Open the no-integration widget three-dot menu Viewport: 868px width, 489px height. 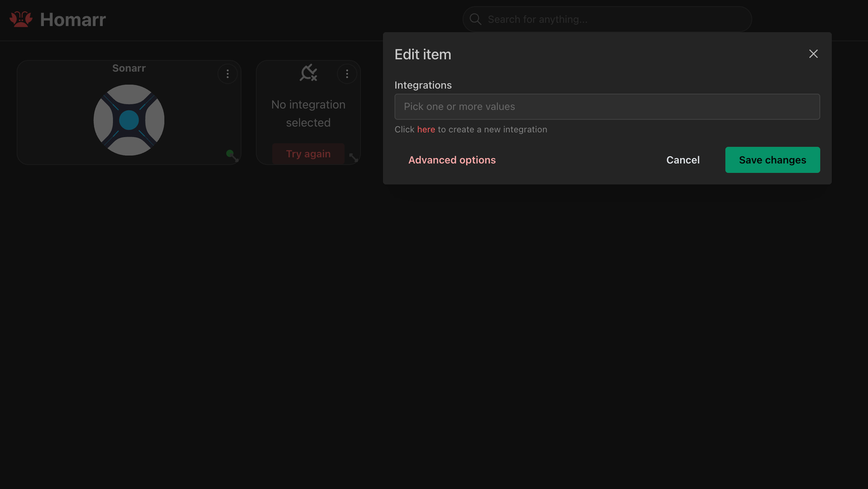point(347,74)
